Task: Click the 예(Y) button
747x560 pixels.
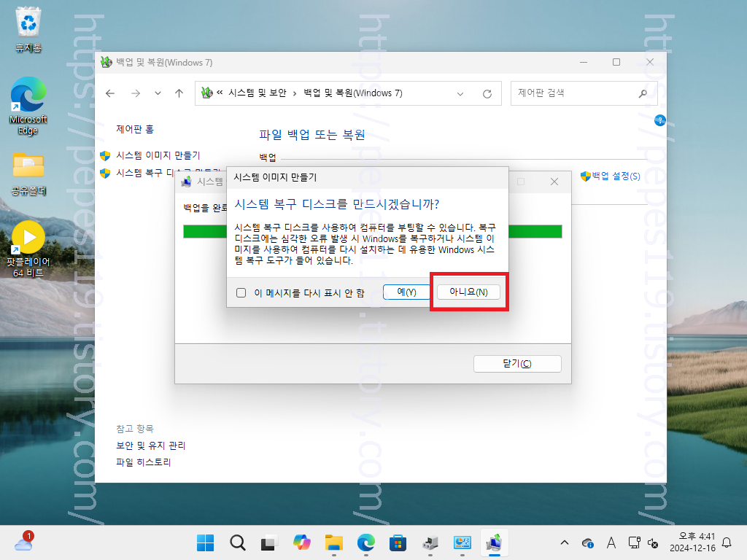Action: tap(406, 292)
